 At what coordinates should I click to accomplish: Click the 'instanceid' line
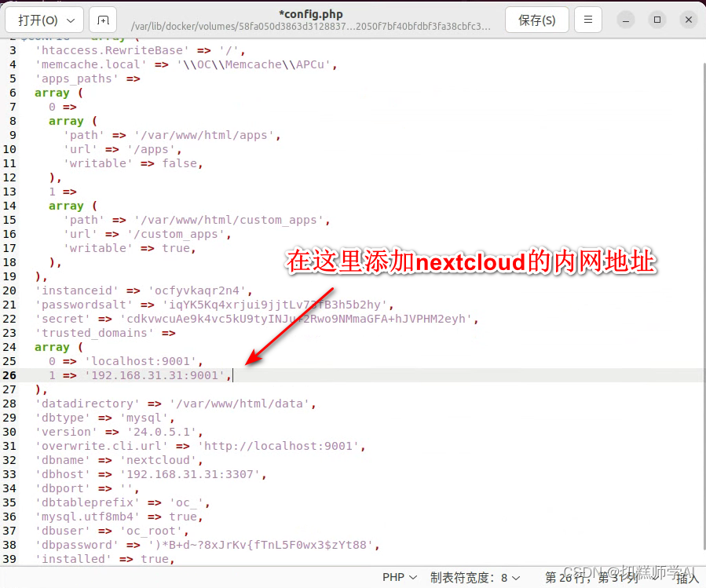[x=144, y=290]
